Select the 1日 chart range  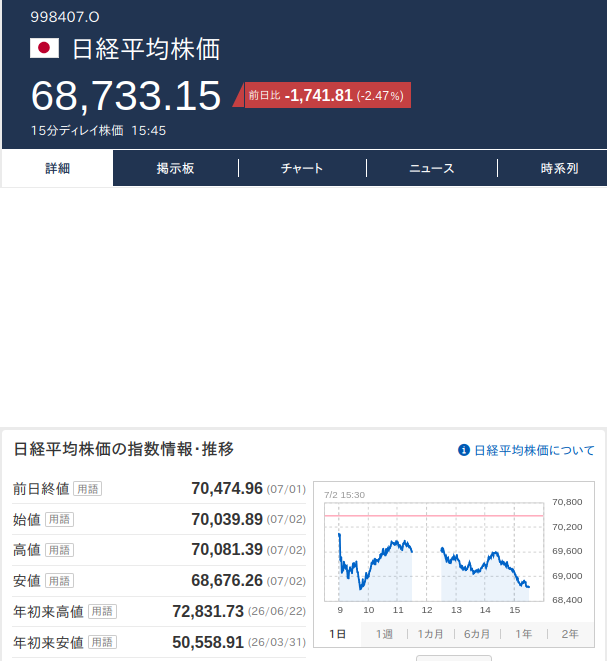(338, 634)
